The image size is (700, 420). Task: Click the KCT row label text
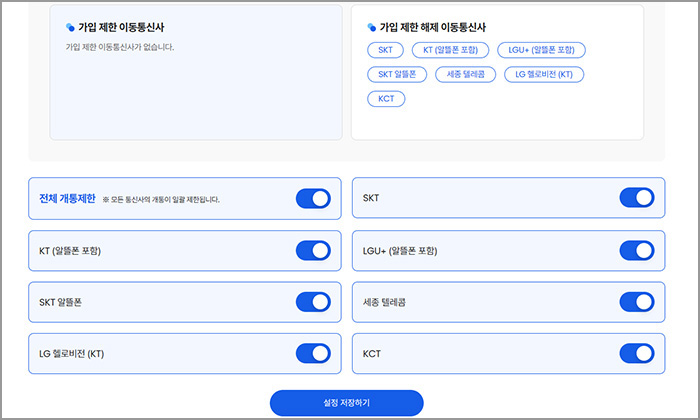372,354
